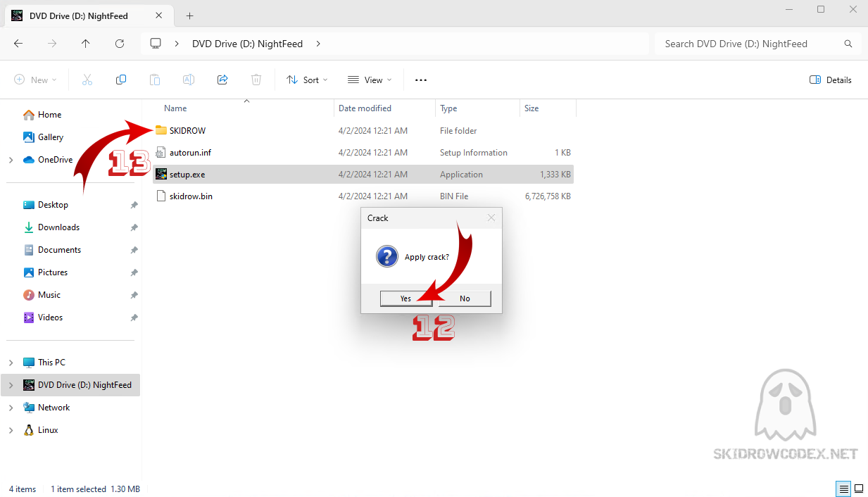This screenshot has height=497, width=868.
Task: Select the skidrow.bin file
Action: pyautogui.click(x=363, y=196)
